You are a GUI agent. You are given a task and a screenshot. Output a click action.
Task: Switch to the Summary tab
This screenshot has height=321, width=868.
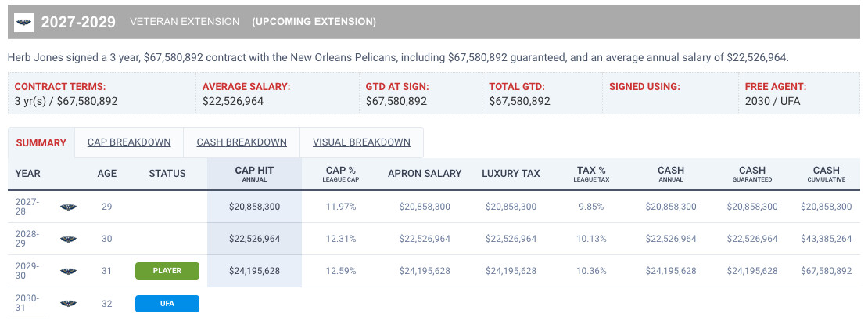tap(41, 142)
